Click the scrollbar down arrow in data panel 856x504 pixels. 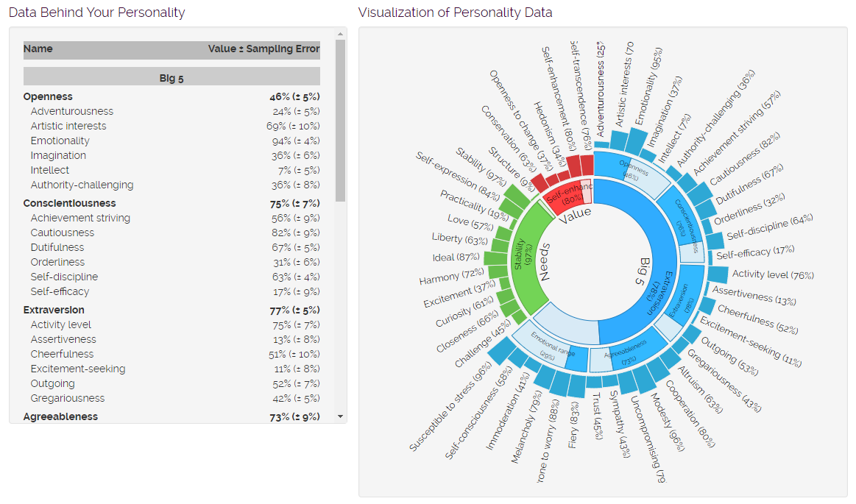coord(341,416)
